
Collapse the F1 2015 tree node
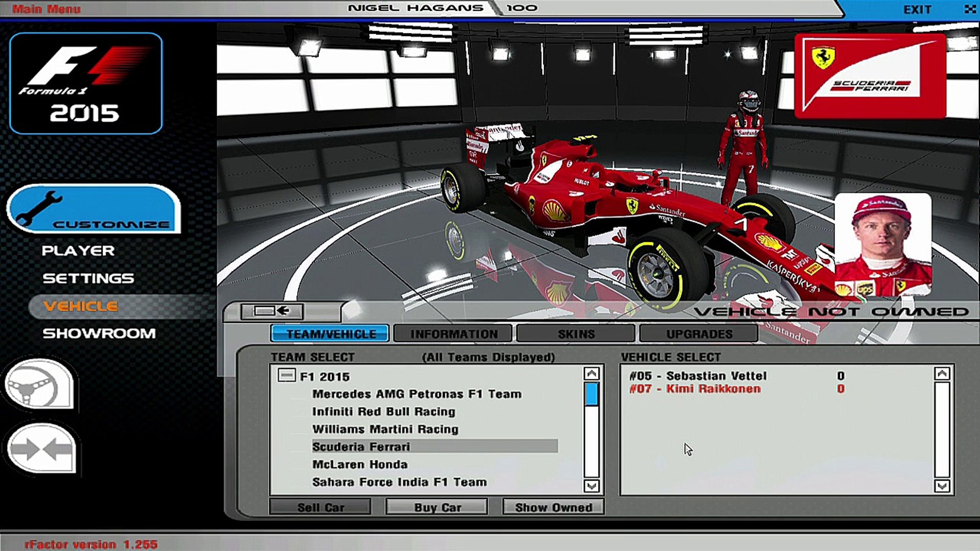click(x=286, y=376)
